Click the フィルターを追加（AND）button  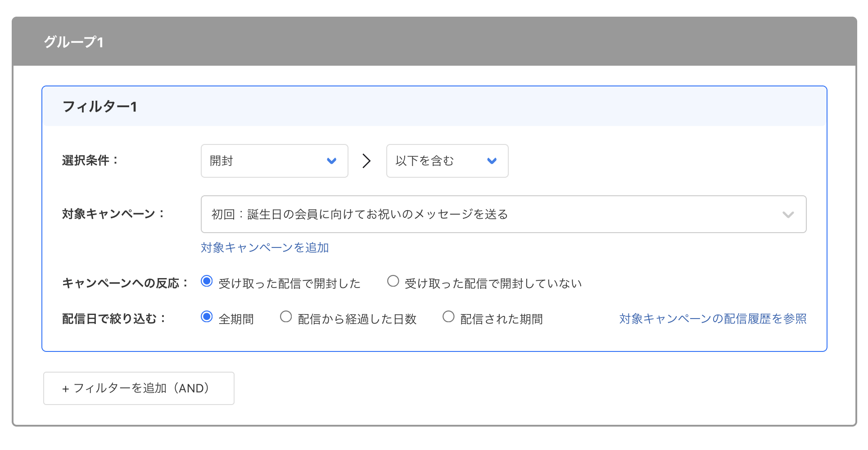click(138, 388)
